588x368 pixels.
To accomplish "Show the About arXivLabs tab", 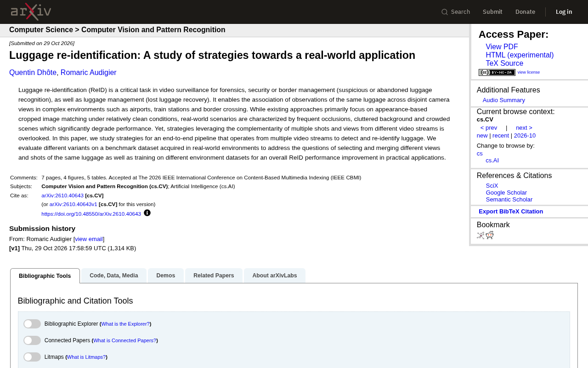I will (275, 276).
